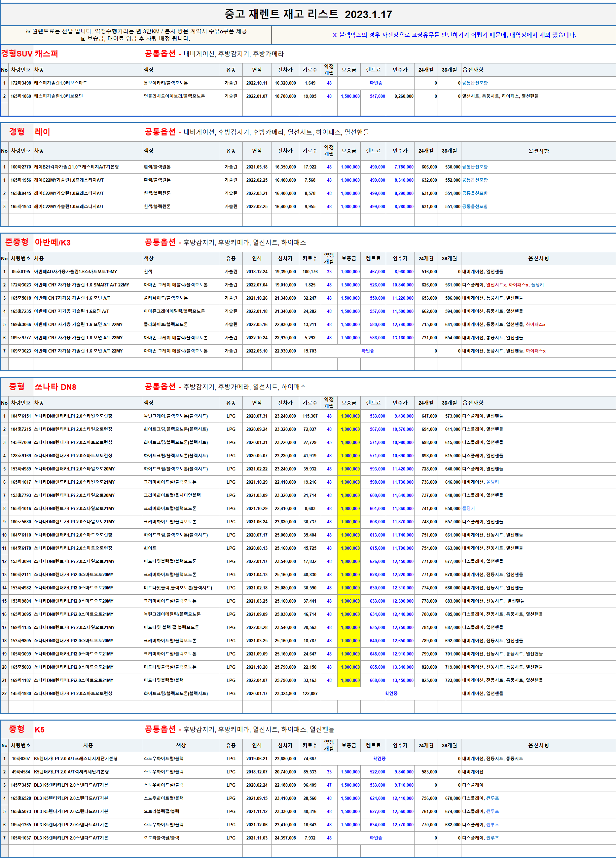Select the 레이 section heading
616x858 pixels.
click(42, 132)
